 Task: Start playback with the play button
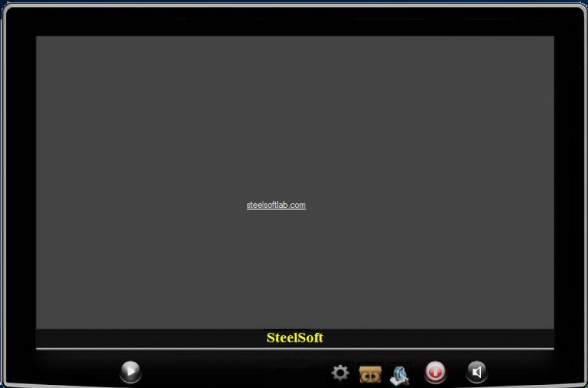coord(131,372)
